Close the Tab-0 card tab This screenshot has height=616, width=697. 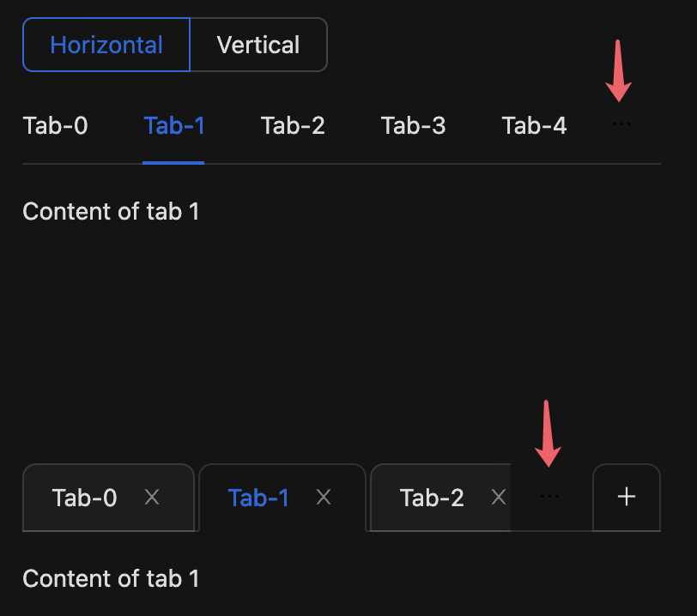pyautogui.click(x=152, y=497)
